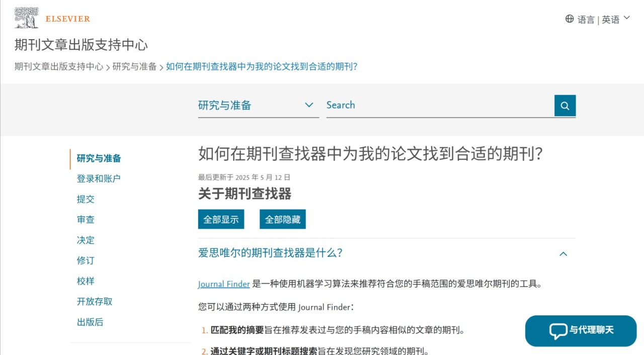Click 期刊文章出版支持中心 breadcrumb link
This screenshot has height=355, width=644.
[59, 66]
